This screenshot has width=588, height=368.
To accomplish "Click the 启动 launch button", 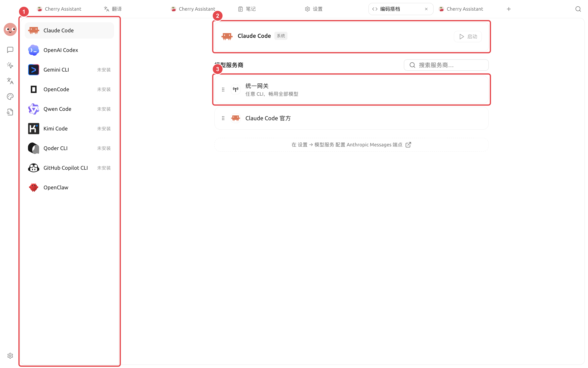I will (x=468, y=37).
